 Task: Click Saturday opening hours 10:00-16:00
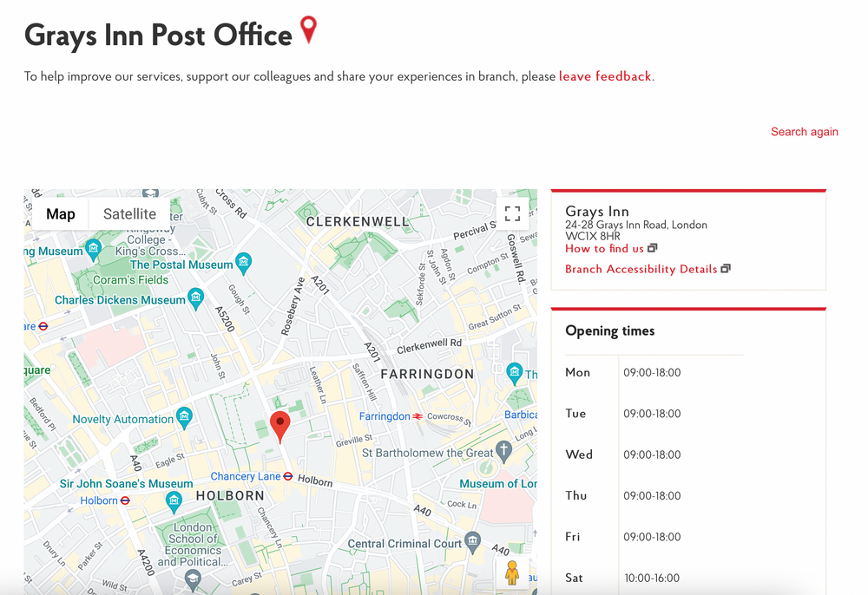[x=652, y=579]
